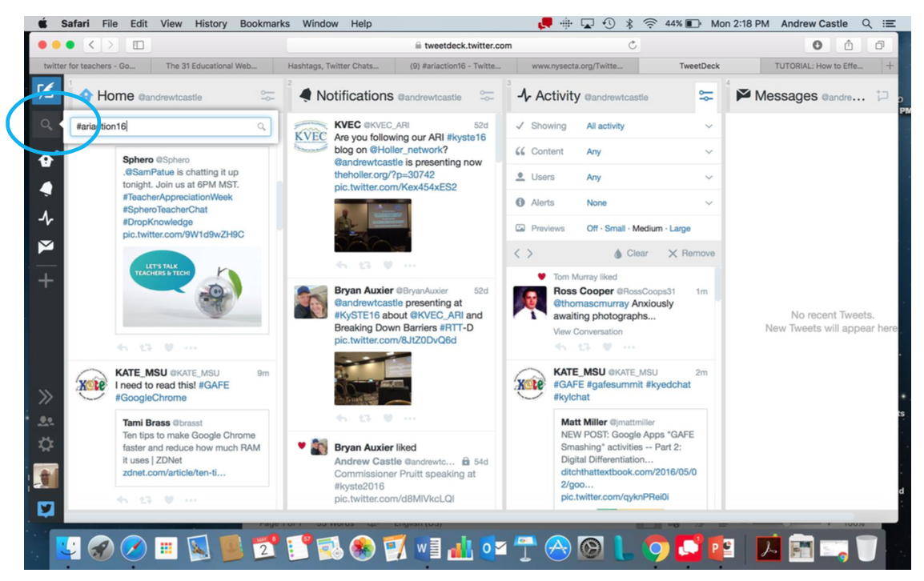The width and height of the screenshot is (924, 581).
Task: Open the #TeacherAppreciationWeek hashtag
Action: point(178,197)
